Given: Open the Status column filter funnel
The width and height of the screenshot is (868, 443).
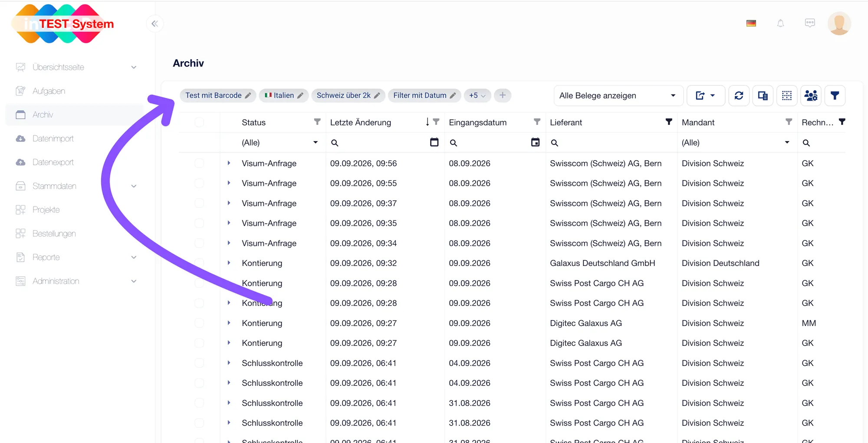Looking at the screenshot, I should coord(317,122).
